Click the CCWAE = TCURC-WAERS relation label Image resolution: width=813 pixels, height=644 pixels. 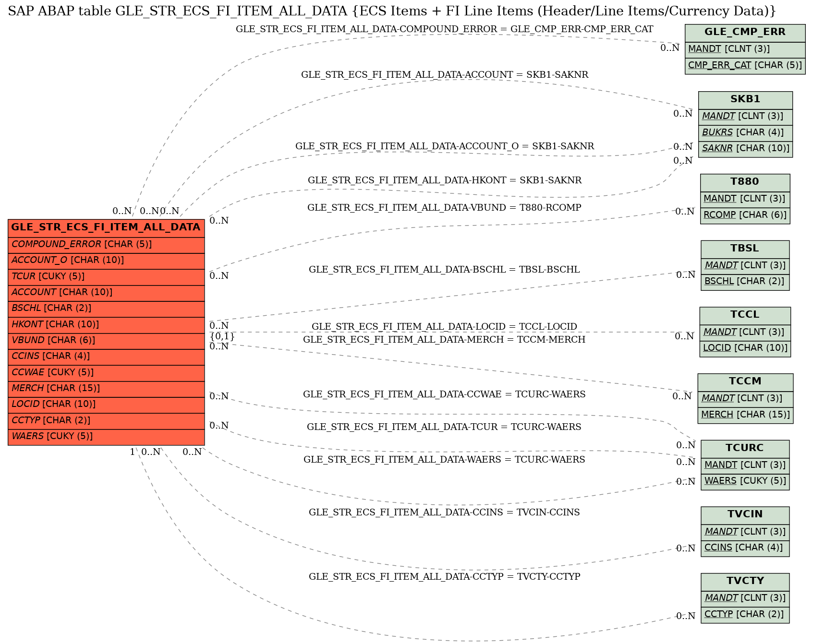tap(444, 394)
